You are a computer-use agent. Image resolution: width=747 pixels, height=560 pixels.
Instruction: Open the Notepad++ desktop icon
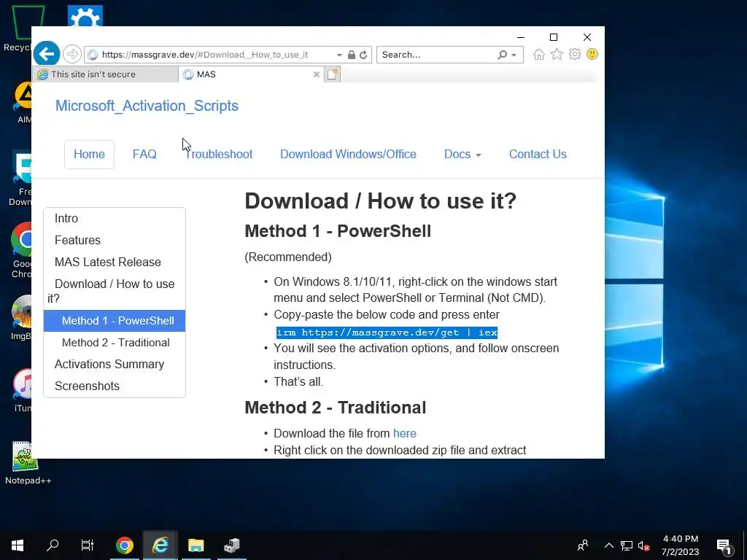[27, 463]
